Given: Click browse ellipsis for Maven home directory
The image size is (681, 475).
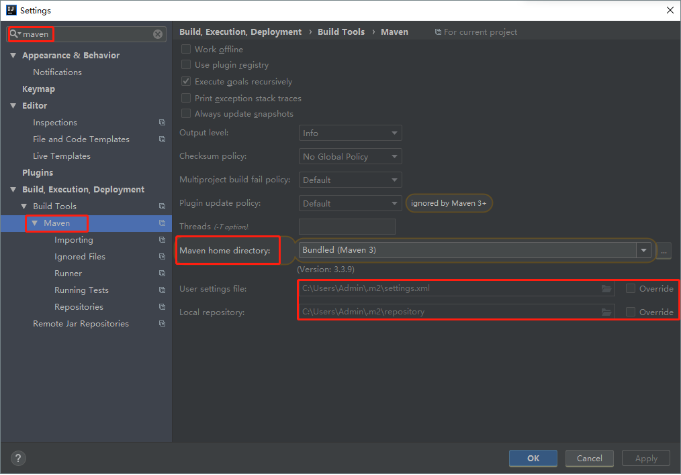Looking at the screenshot, I should tap(664, 251).
